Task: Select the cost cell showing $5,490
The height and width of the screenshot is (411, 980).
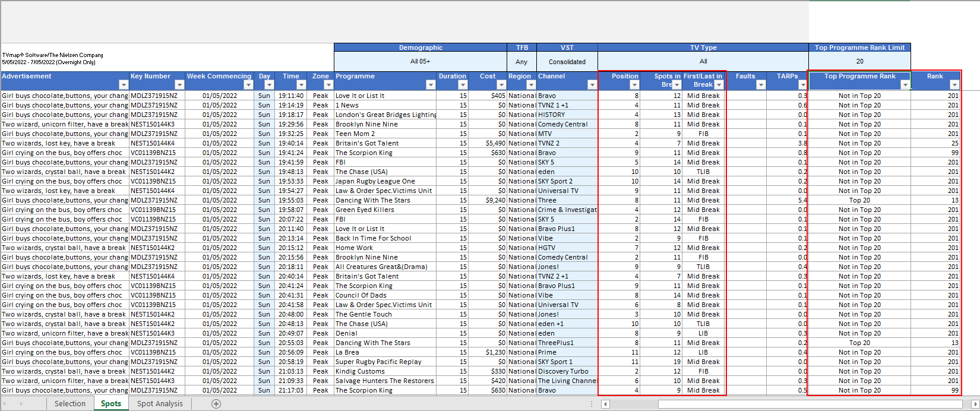Action: (488, 143)
